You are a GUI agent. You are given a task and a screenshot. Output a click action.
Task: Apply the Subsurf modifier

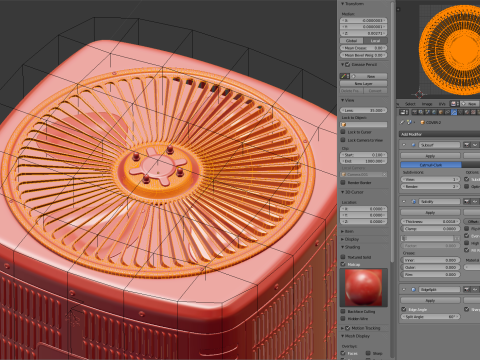click(x=431, y=156)
